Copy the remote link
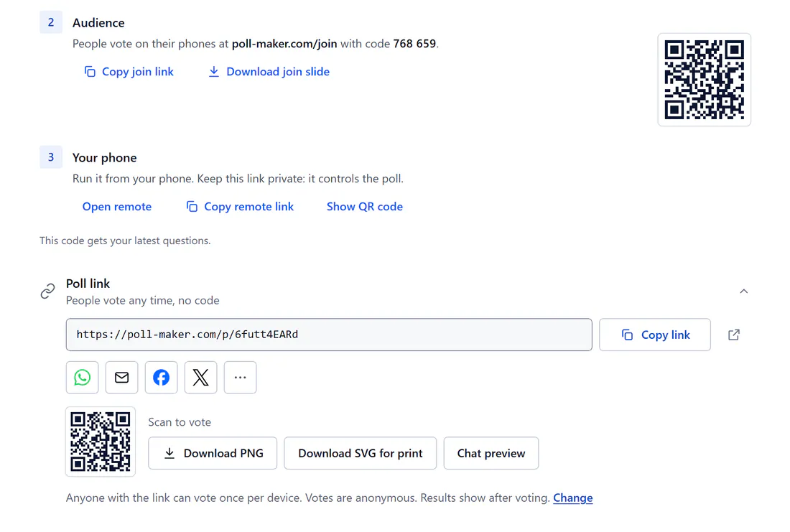790x532 pixels. (240, 207)
